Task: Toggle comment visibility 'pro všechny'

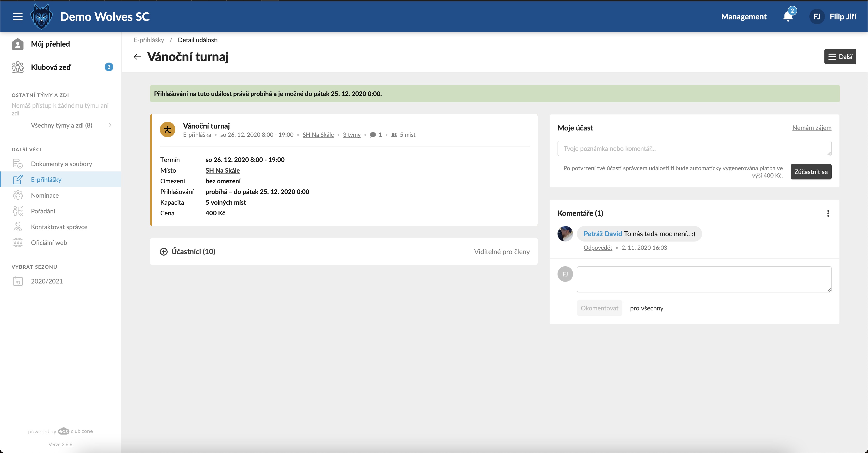Action: [x=646, y=308]
